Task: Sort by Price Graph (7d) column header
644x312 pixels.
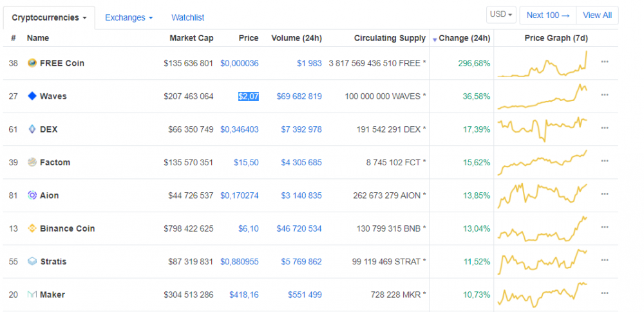Action: 556,38
